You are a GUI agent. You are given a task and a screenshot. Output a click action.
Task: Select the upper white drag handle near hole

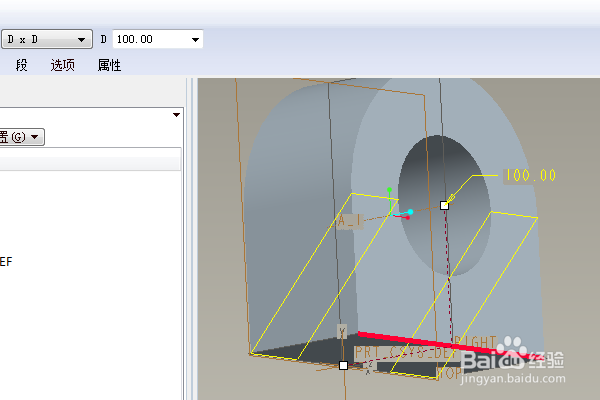tap(444, 206)
